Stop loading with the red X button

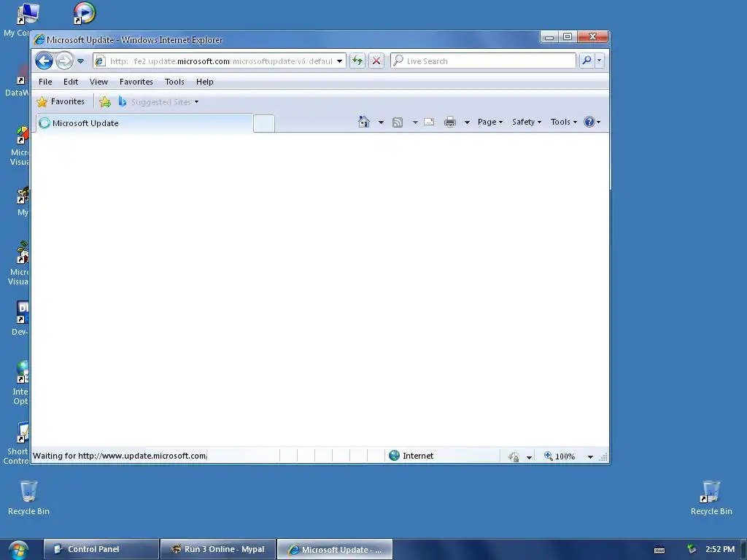376,61
